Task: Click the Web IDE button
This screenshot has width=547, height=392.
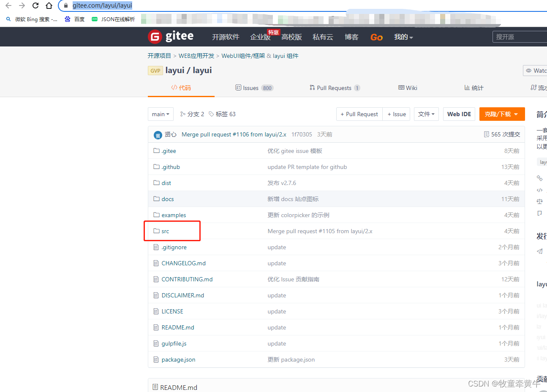Action: pyautogui.click(x=459, y=114)
